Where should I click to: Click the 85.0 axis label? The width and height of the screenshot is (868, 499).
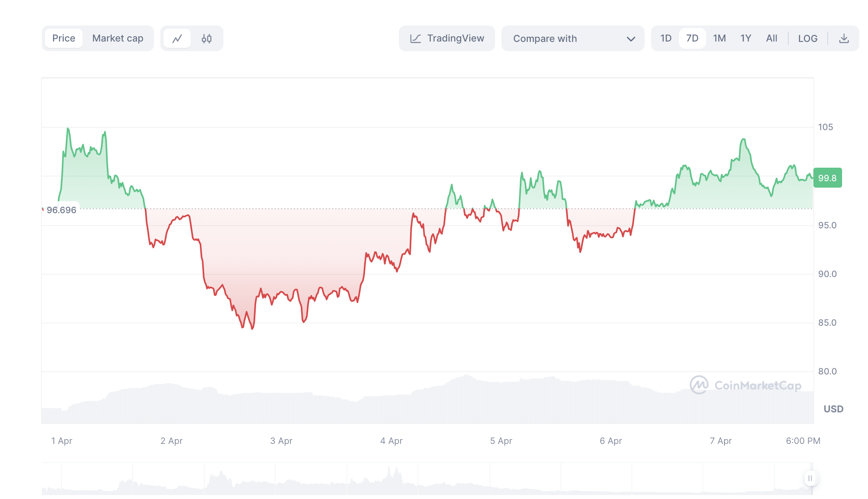[x=827, y=323]
